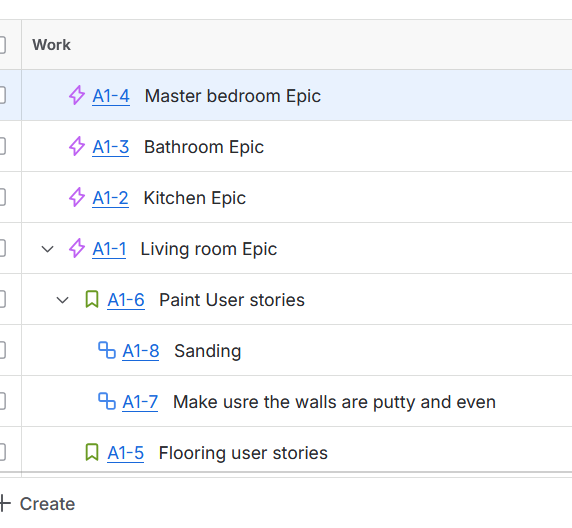Click the subtask icon next to A1-7
572x528 pixels.
coord(107,401)
